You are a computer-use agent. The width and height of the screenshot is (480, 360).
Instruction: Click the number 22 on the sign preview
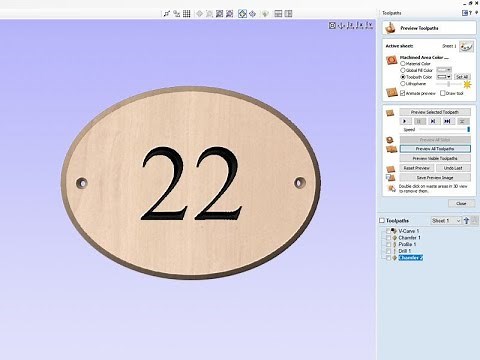tap(191, 183)
